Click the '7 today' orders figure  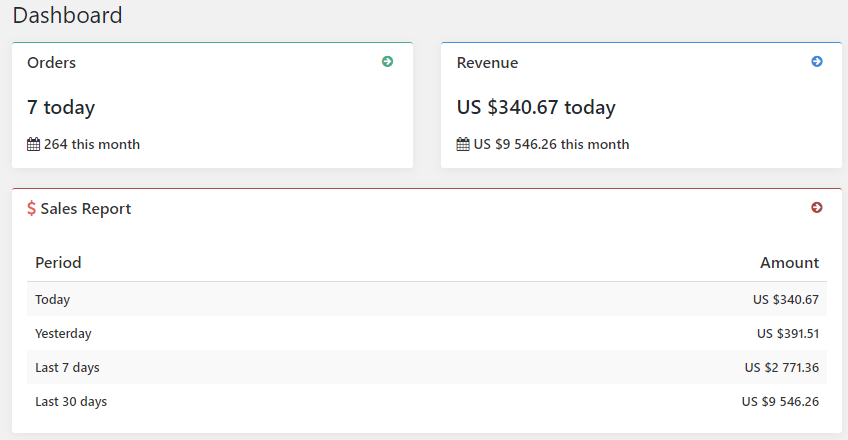tap(61, 107)
